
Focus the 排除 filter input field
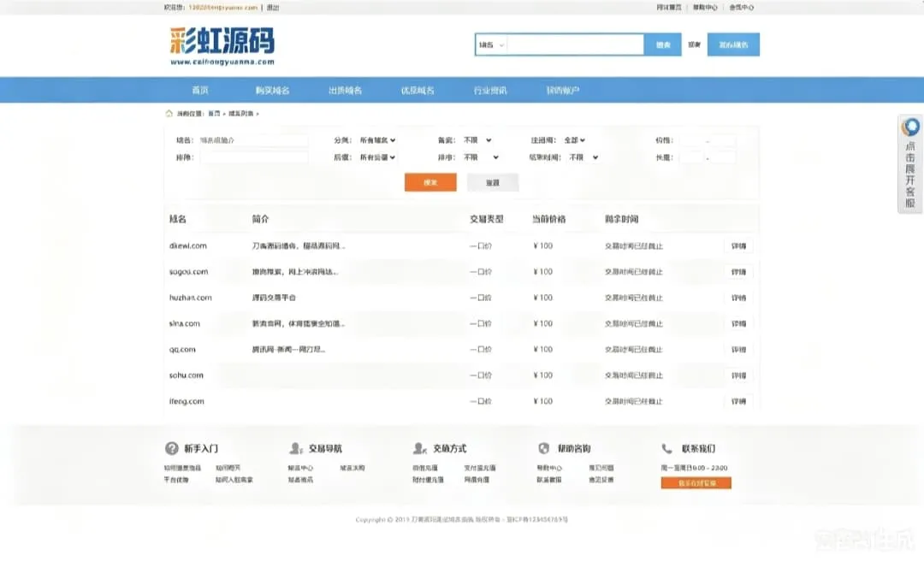click(253, 157)
